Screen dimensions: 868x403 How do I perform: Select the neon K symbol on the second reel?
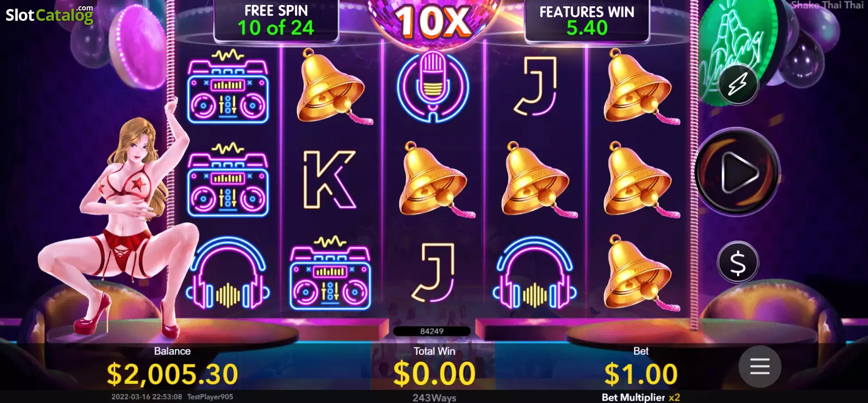pos(329,180)
